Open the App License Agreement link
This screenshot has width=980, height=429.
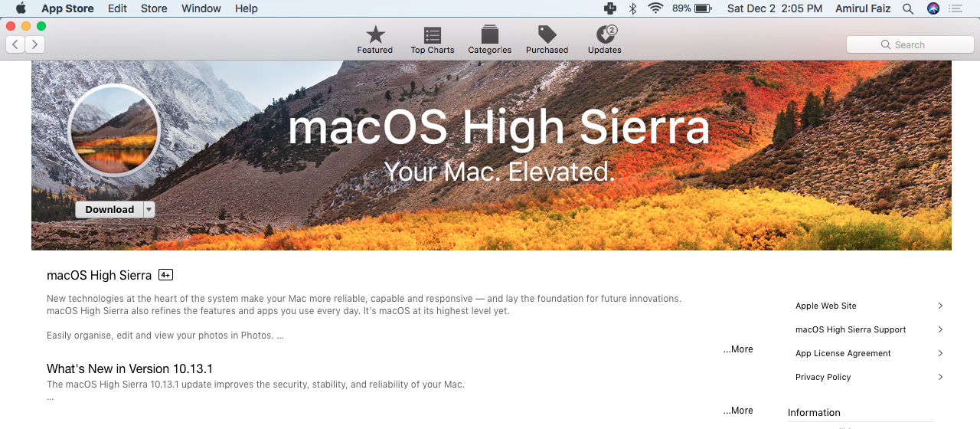pyautogui.click(x=843, y=353)
